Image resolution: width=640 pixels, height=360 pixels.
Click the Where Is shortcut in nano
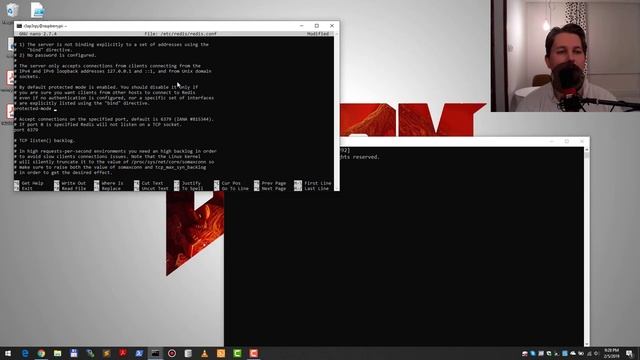109,183
